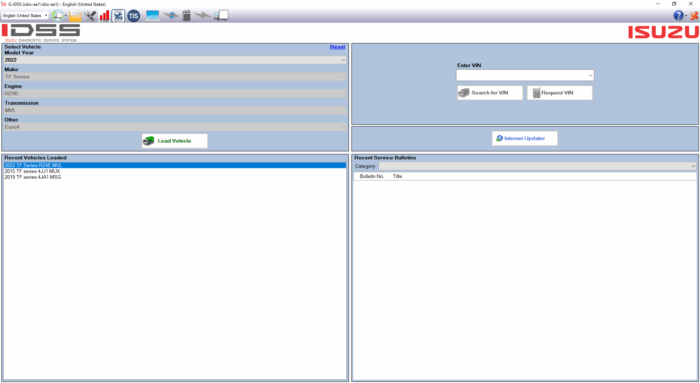Click the Load Vehicle button
700x383 pixels.
coord(175,141)
